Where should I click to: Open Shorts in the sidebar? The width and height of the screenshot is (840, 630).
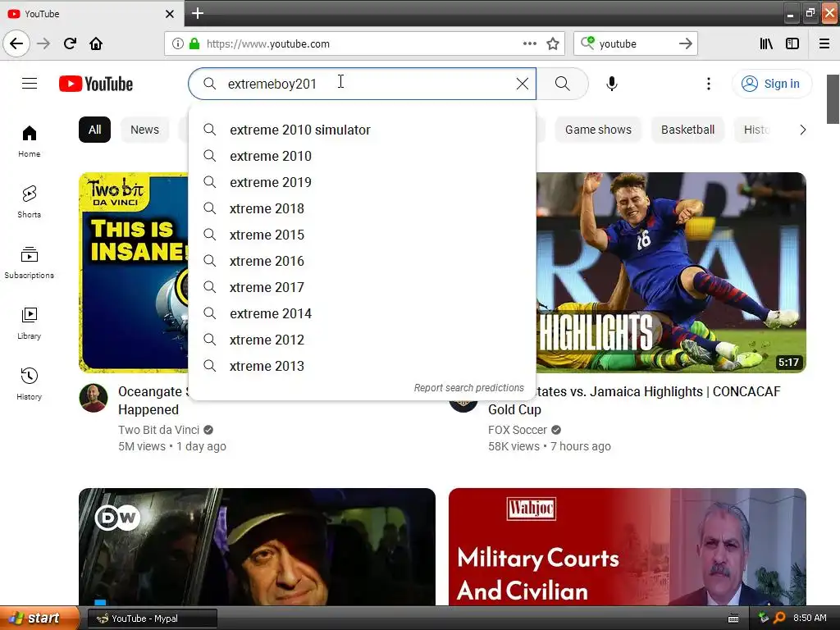point(29,202)
